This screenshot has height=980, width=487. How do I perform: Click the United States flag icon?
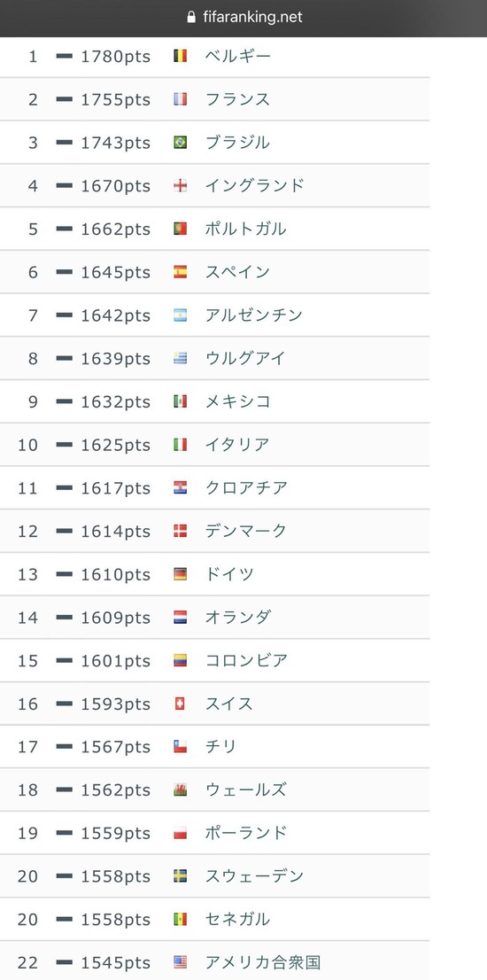[x=181, y=962]
